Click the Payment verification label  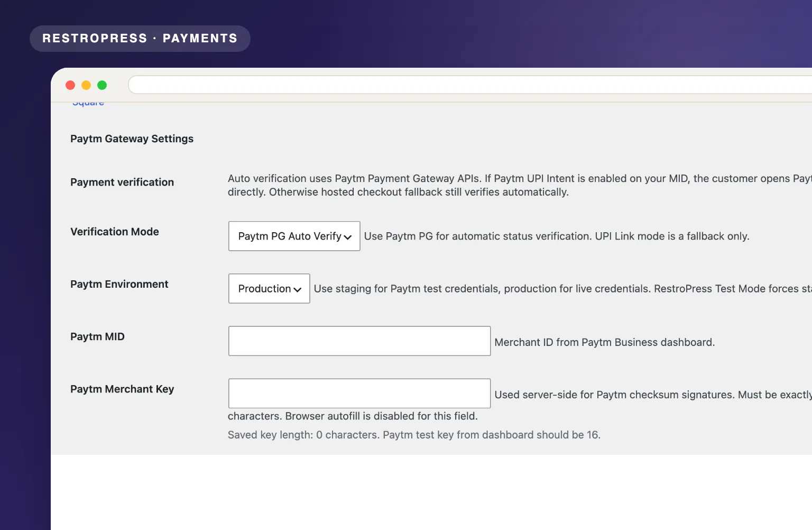pyautogui.click(x=122, y=182)
